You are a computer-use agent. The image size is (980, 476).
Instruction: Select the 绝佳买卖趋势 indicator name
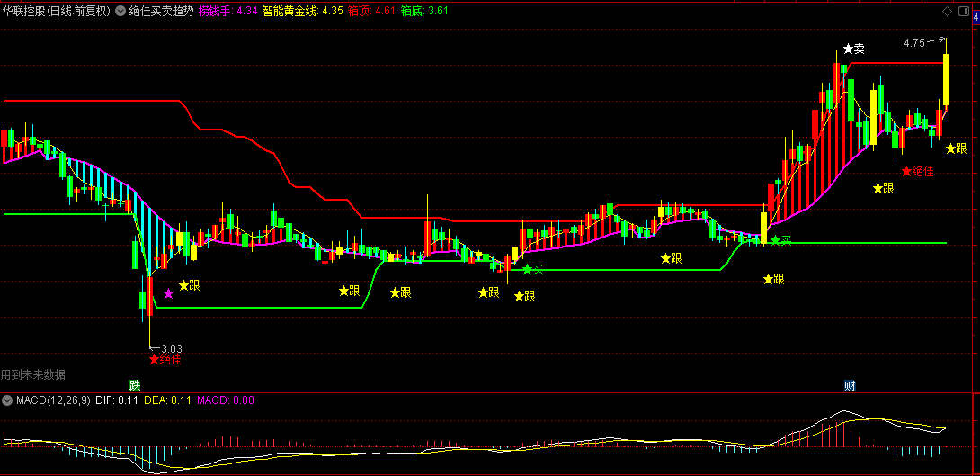(x=161, y=12)
